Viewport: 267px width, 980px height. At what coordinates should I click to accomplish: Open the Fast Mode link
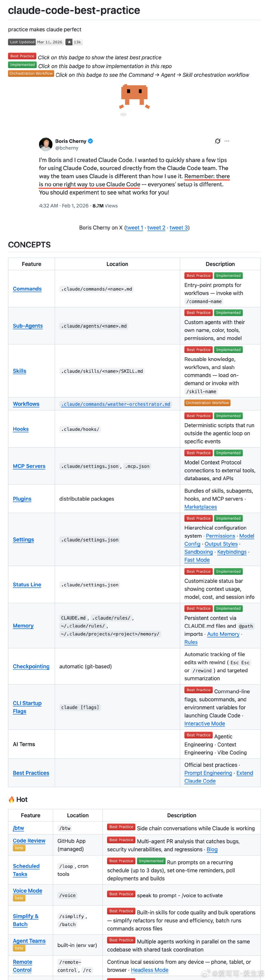[197, 560]
